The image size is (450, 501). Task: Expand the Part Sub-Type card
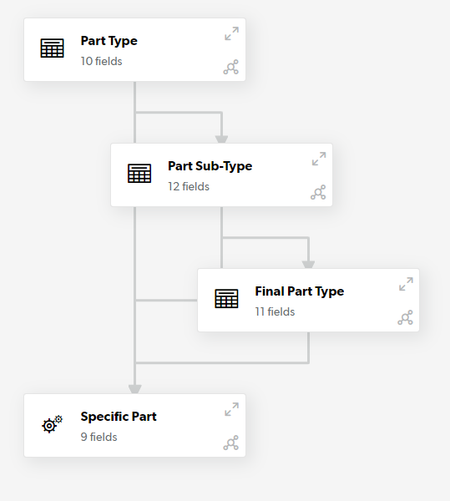(x=319, y=159)
